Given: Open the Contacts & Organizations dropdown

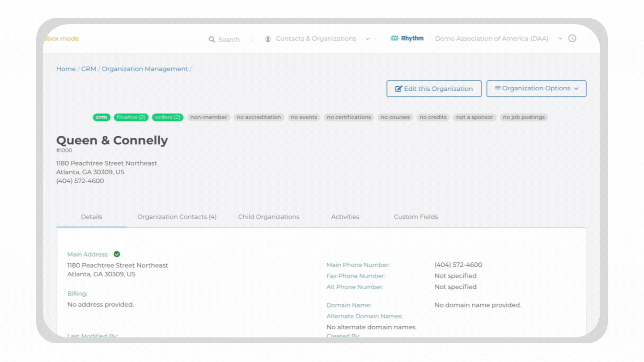Looking at the screenshot, I should [368, 39].
